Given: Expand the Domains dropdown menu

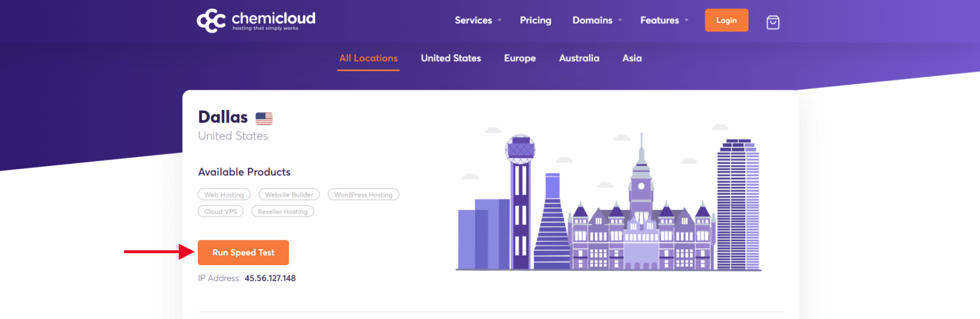Looking at the screenshot, I should pos(597,20).
